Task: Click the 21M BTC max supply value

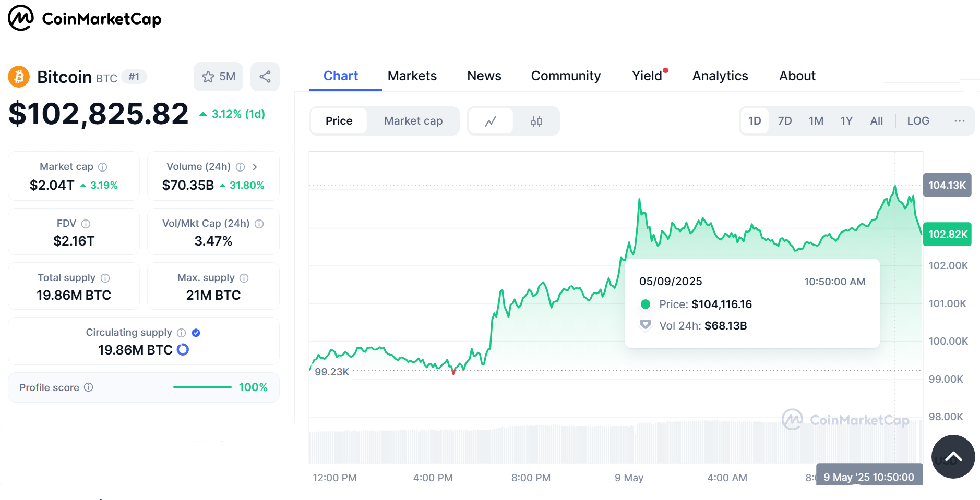Action: click(213, 295)
